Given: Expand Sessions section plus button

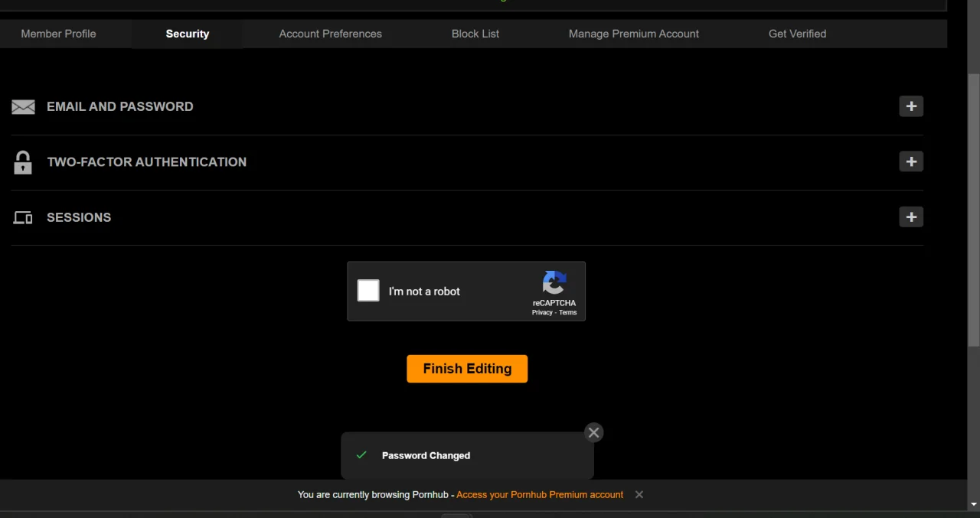Looking at the screenshot, I should coord(911,217).
